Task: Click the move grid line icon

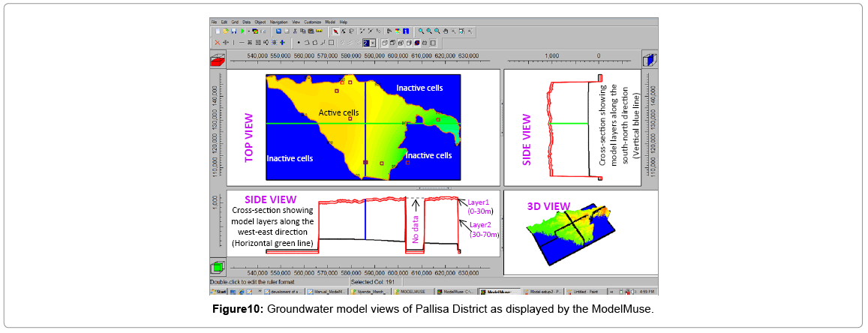Action: point(226,43)
